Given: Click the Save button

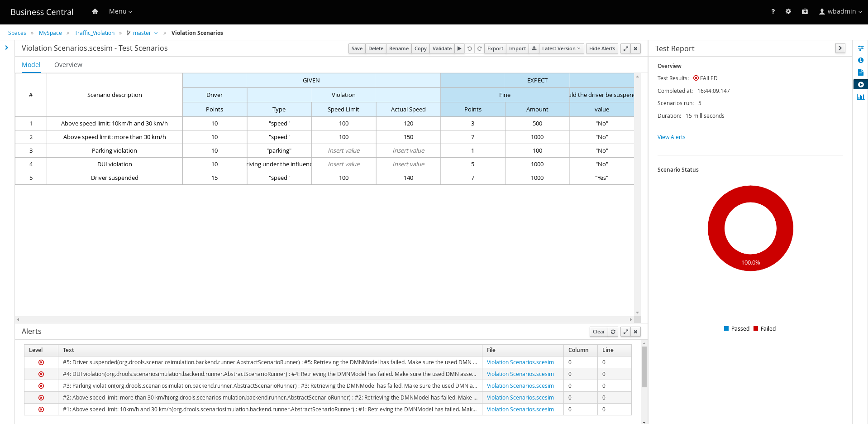Looking at the screenshot, I should (357, 48).
